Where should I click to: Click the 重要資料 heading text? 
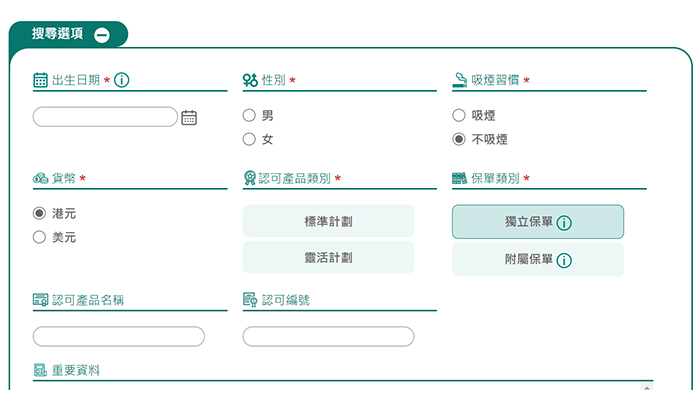76,370
